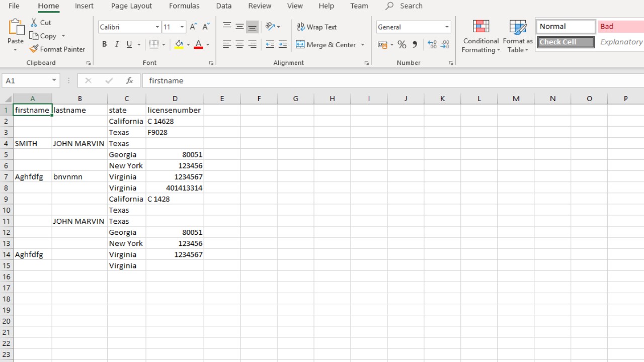Viewport: 644px width, 362px height.
Task: Click the Cut scissors icon
Action: [x=34, y=23]
